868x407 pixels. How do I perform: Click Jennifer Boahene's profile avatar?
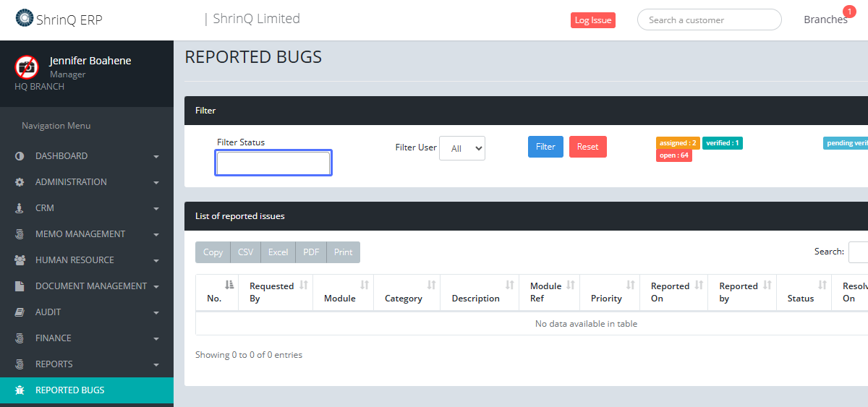(27, 67)
